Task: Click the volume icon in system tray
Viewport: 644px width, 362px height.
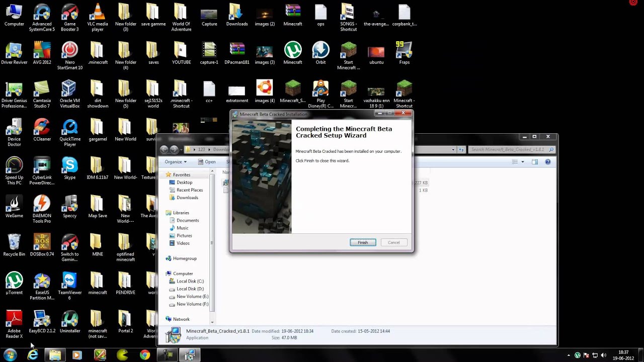Action: point(603,355)
